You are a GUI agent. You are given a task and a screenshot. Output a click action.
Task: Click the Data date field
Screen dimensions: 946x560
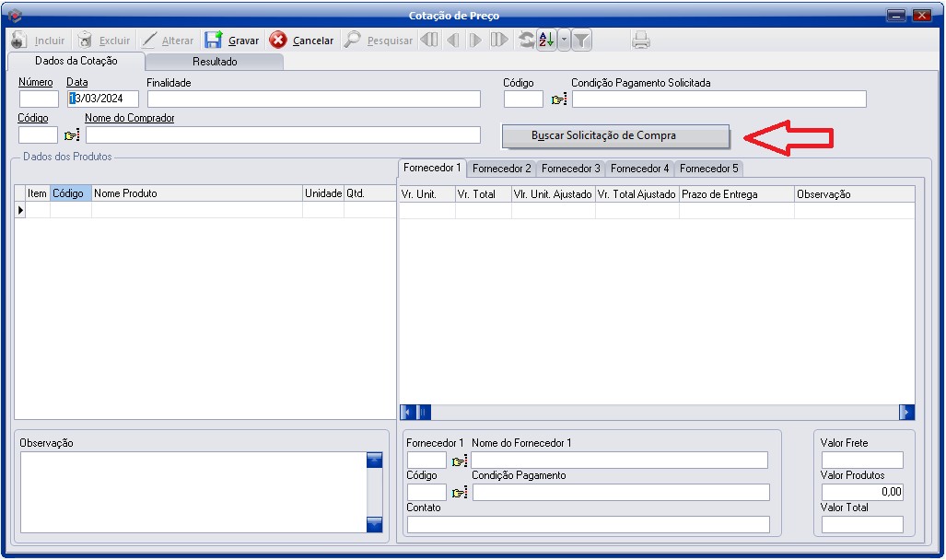click(103, 99)
